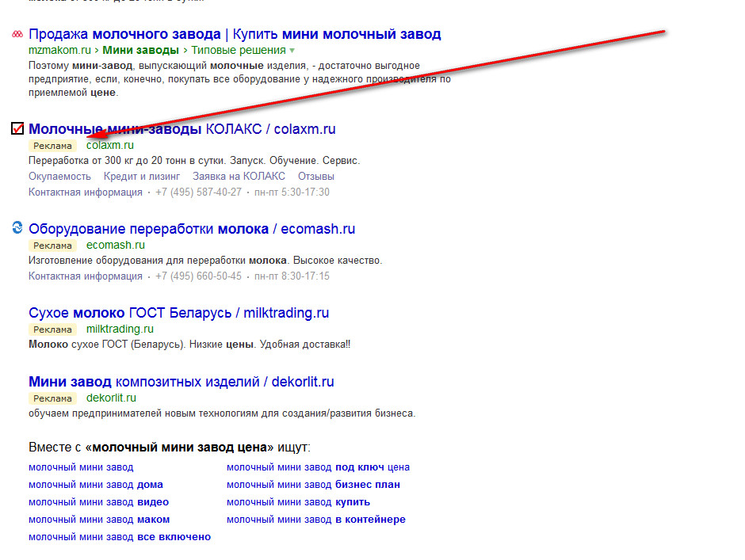Click phone number +7 (495) 587-40-27
The width and height of the screenshot is (745, 560).
coord(198,192)
